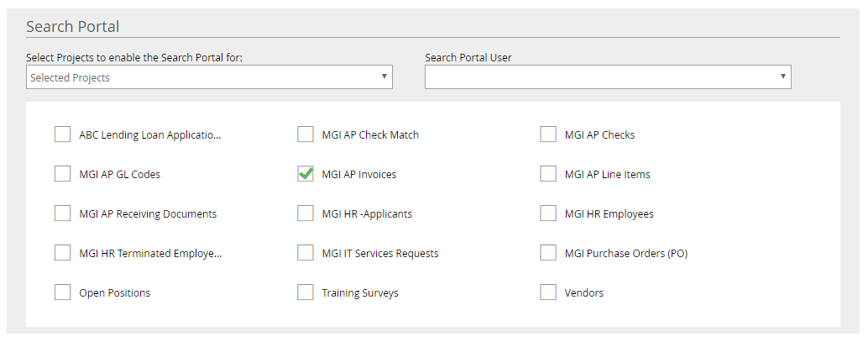The image size is (868, 342).
Task: Enable MGI IT Services Requests project
Action: [306, 253]
